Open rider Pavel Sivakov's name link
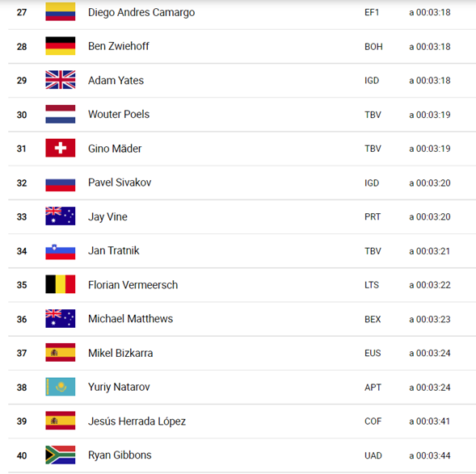The height and width of the screenshot is (474, 476). (x=120, y=182)
